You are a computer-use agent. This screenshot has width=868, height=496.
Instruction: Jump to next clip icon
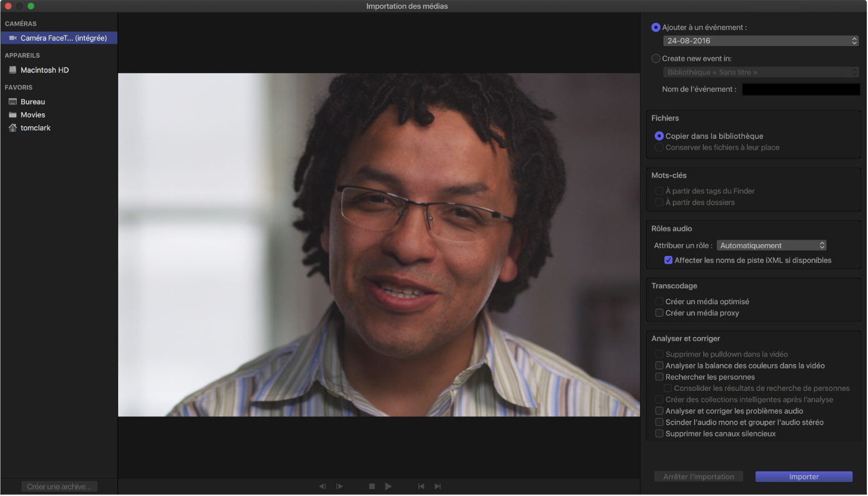[x=437, y=486]
